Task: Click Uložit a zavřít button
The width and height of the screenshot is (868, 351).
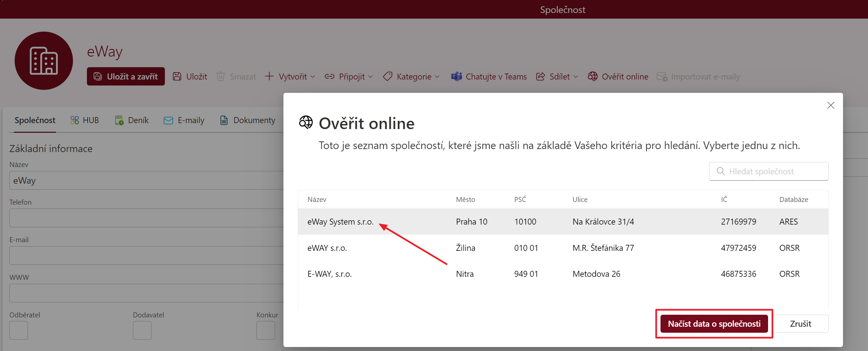Action: (x=126, y=77)
